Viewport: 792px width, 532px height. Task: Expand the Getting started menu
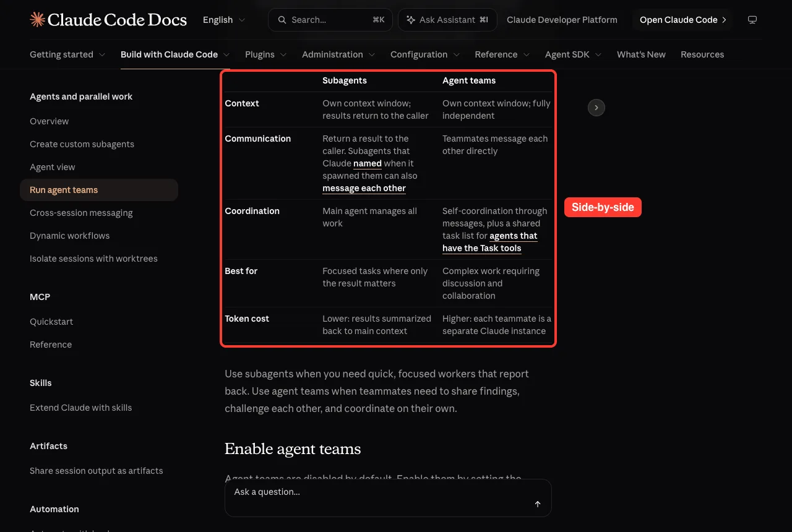click(67, 54)
